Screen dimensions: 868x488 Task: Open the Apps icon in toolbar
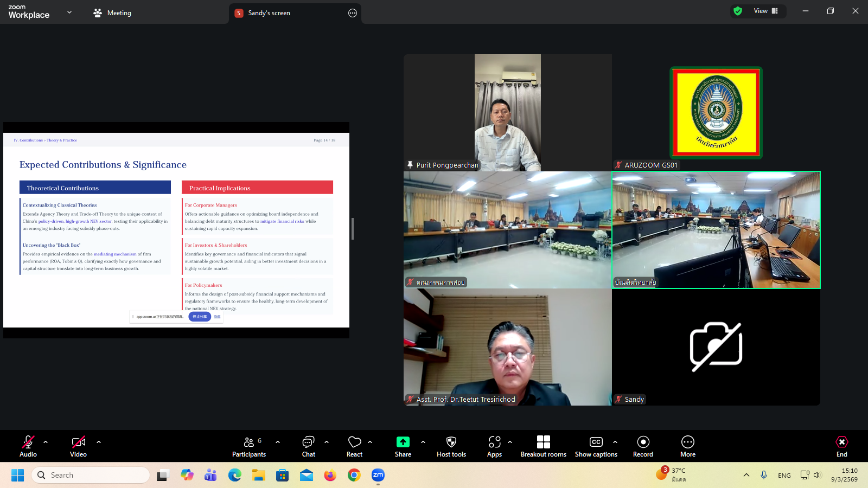tap(494, 446)
